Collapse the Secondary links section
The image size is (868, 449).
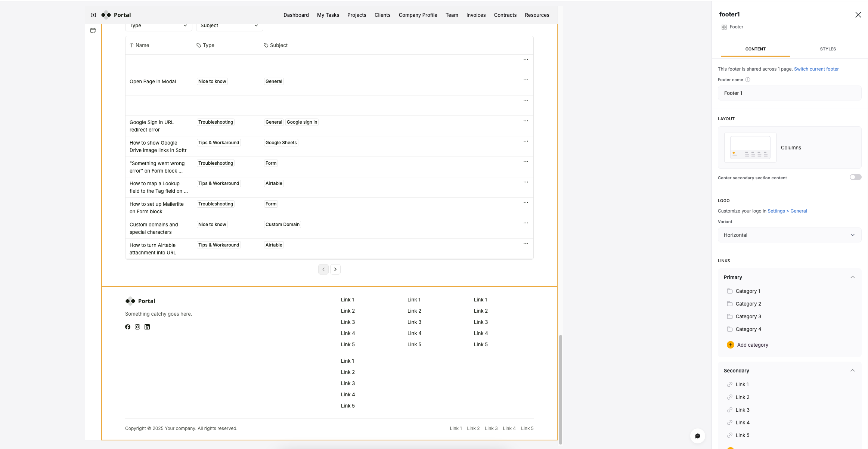tap(853, 371)
